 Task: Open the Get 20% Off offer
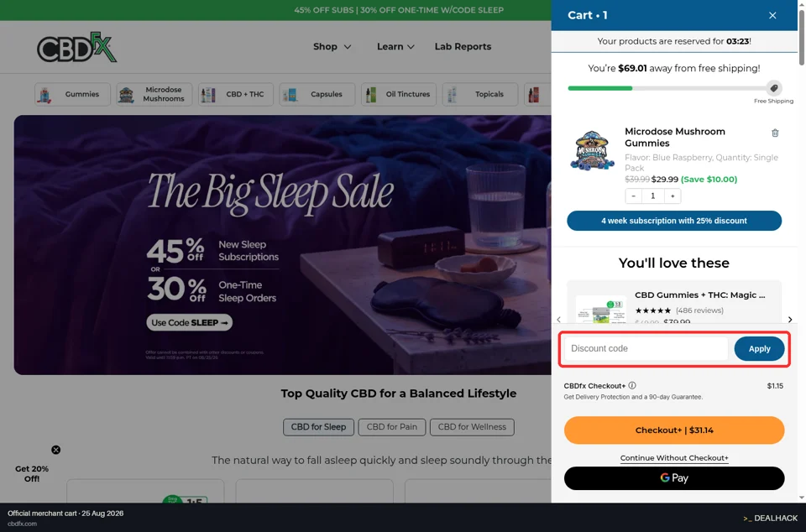32,473
